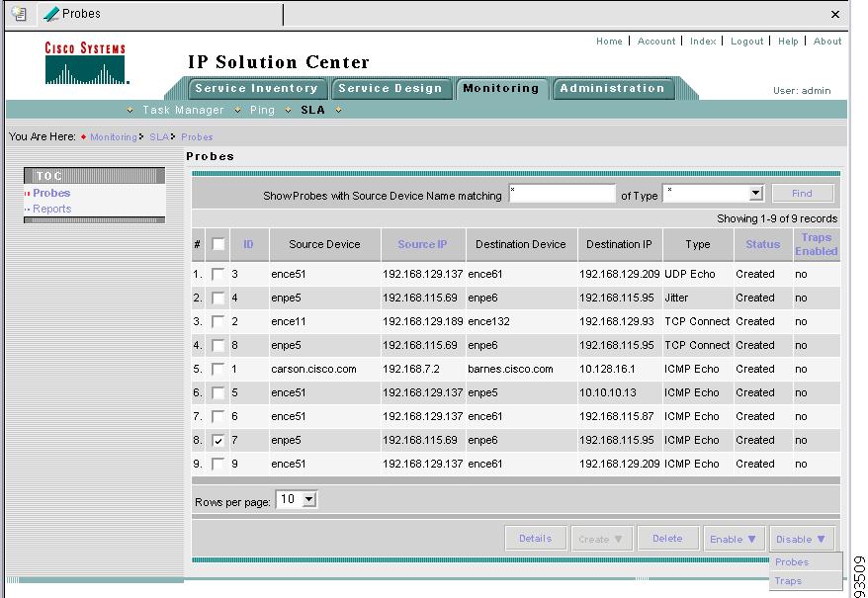Open the Help link
This screenshot has width=868, height=598.
tap(788, 41)
